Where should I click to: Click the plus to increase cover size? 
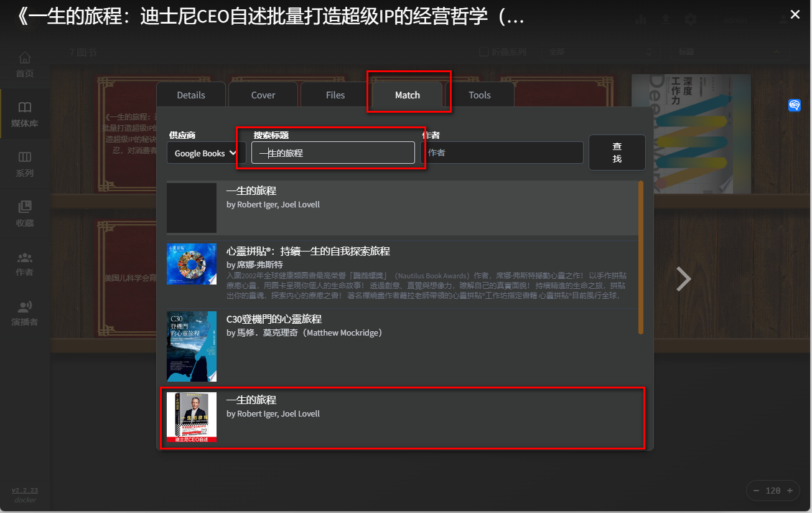coord(790,491)
